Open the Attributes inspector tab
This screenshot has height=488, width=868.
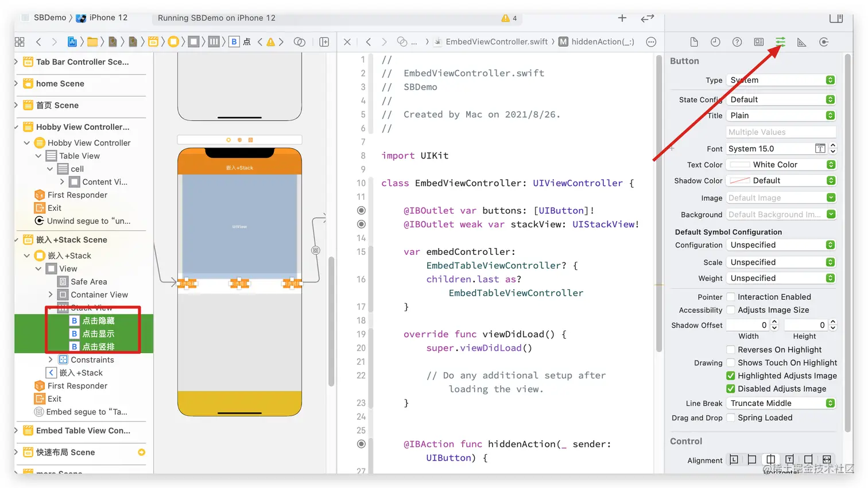coord(780,42)
